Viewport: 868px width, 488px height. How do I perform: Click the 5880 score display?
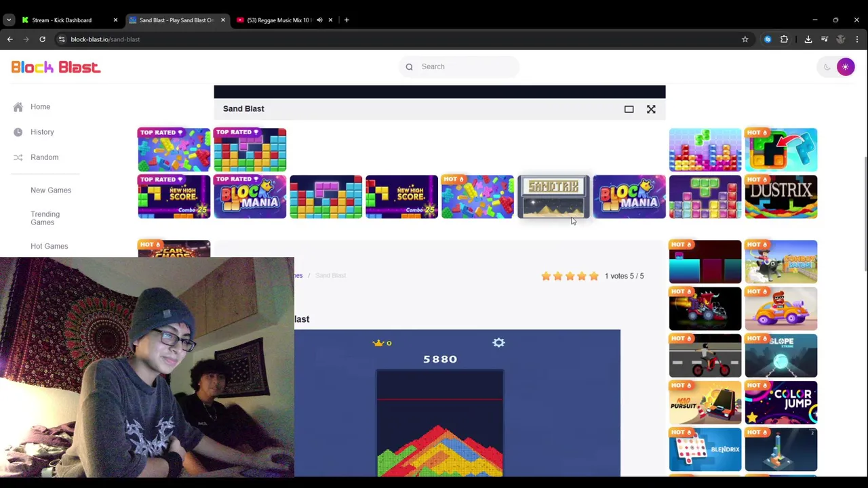[440, 359]
